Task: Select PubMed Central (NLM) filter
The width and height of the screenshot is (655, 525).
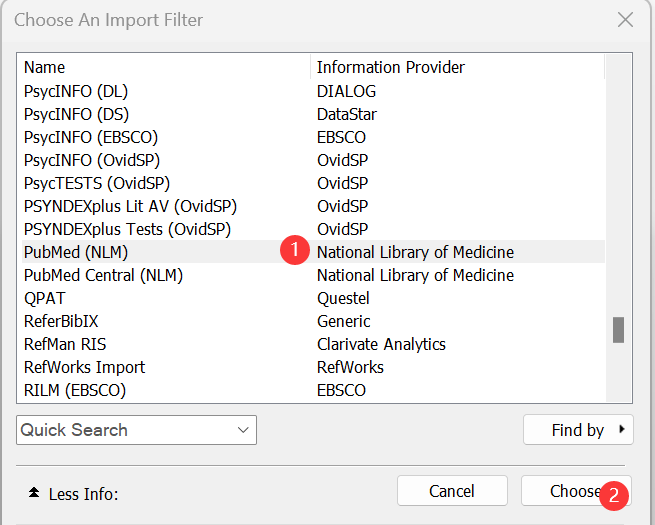Action: (103, 275)
